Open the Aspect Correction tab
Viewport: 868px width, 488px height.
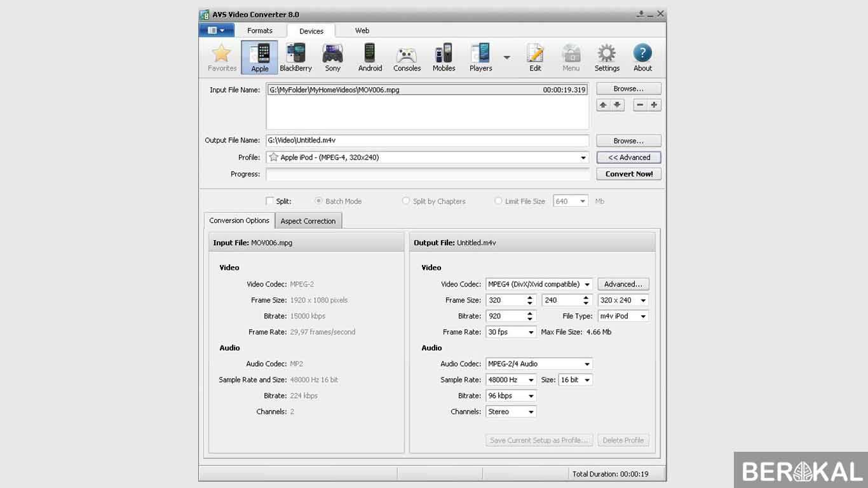[308, 221]
